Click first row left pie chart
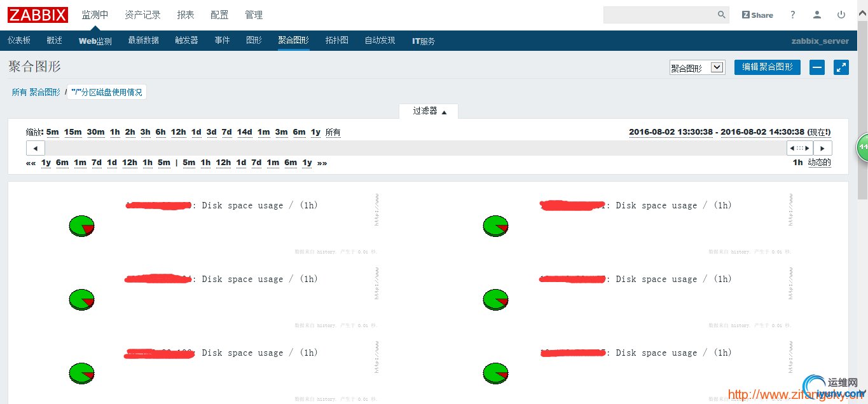 81,226
